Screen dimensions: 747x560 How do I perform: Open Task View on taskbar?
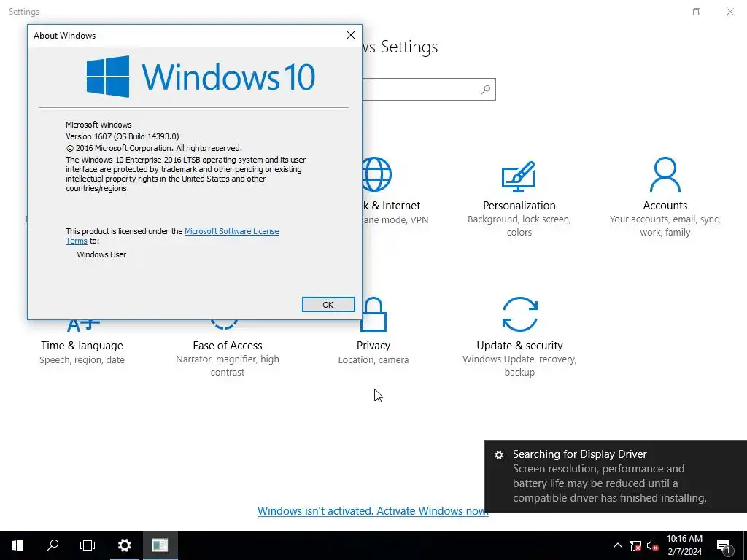point(88,545)
